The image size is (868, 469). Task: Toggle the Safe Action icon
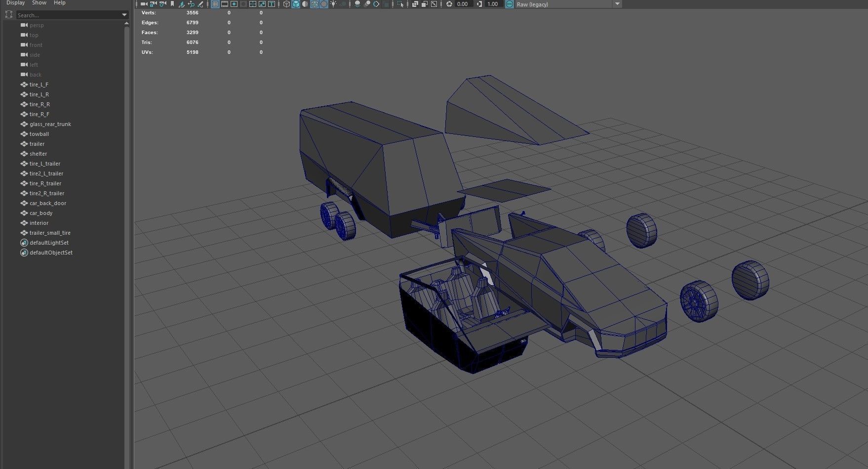(262, 4)
